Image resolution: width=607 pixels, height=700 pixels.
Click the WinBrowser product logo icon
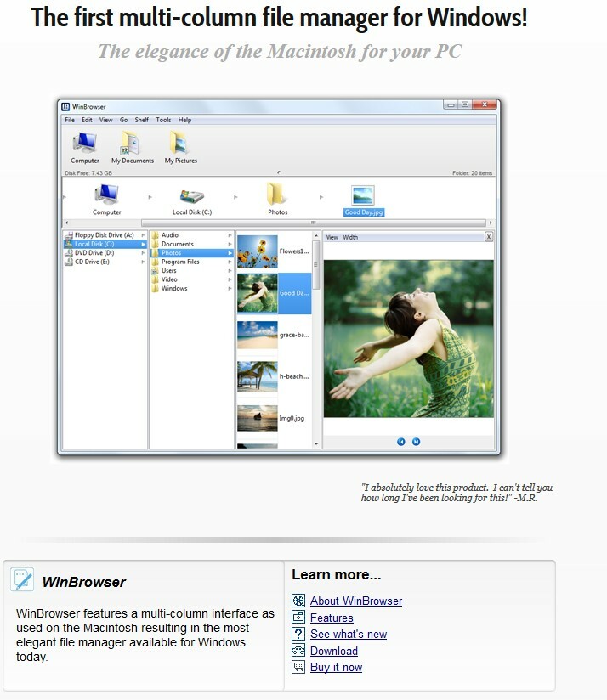click(22, 579)
